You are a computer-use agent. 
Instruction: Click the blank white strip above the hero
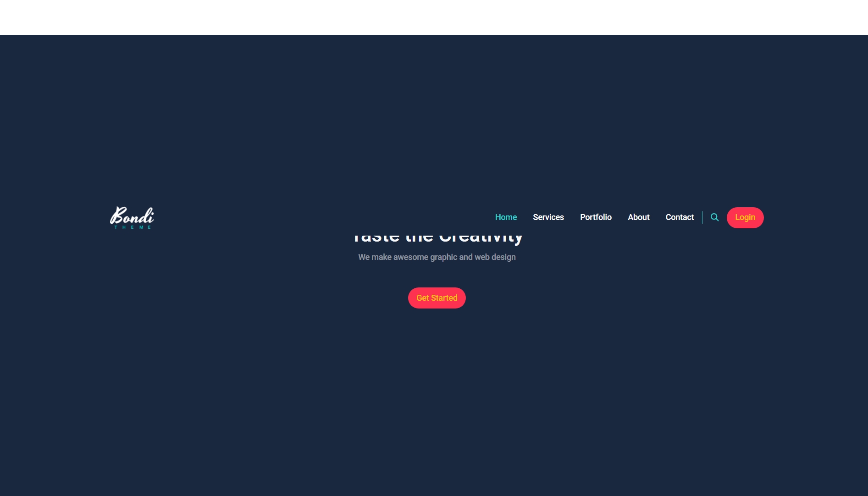point(434,17)
